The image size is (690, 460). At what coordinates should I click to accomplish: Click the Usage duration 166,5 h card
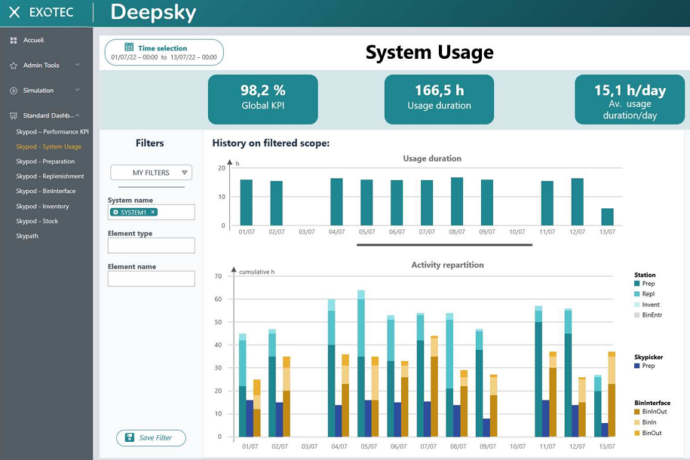tap(439, 99)
